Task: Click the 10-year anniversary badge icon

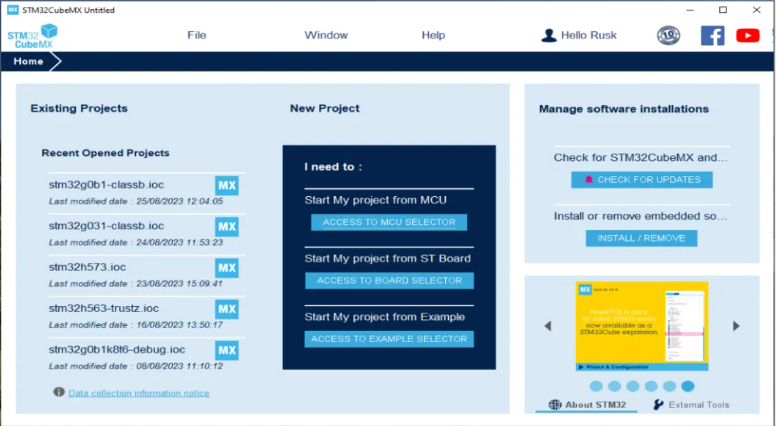Action: point(668,36)
